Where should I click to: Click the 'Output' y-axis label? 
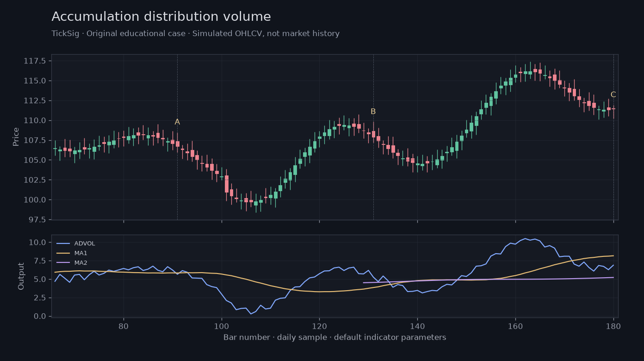[21, 276]
